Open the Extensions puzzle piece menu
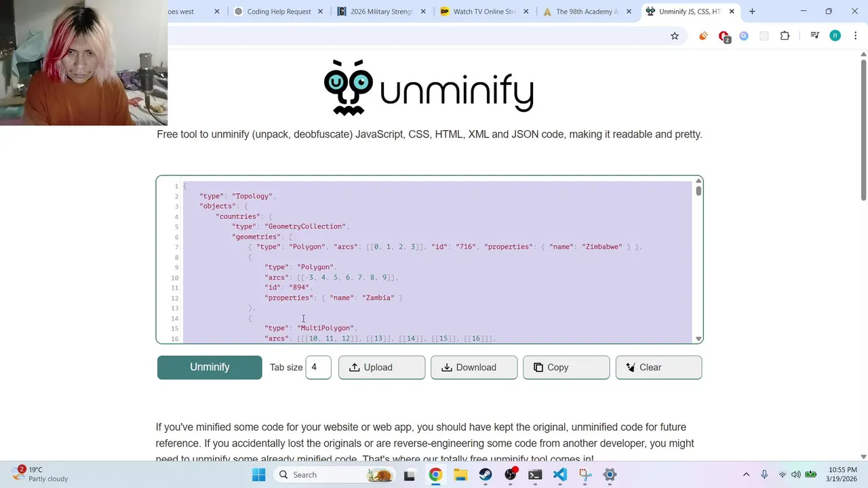The height and width of the screenshot is (488, 868). point(785,36)
